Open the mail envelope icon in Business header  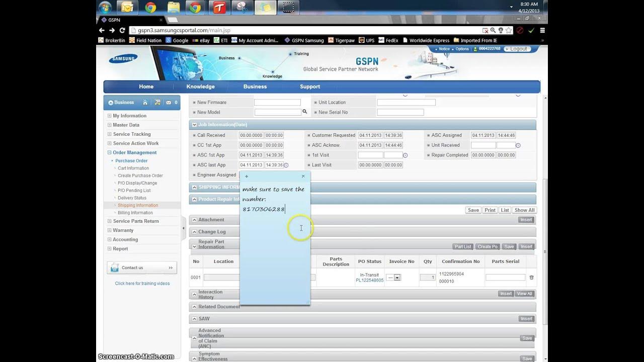pos(169,103)
